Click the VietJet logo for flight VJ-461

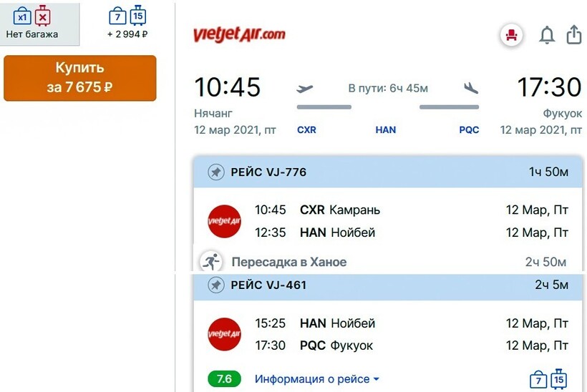(x=224, y=334)
